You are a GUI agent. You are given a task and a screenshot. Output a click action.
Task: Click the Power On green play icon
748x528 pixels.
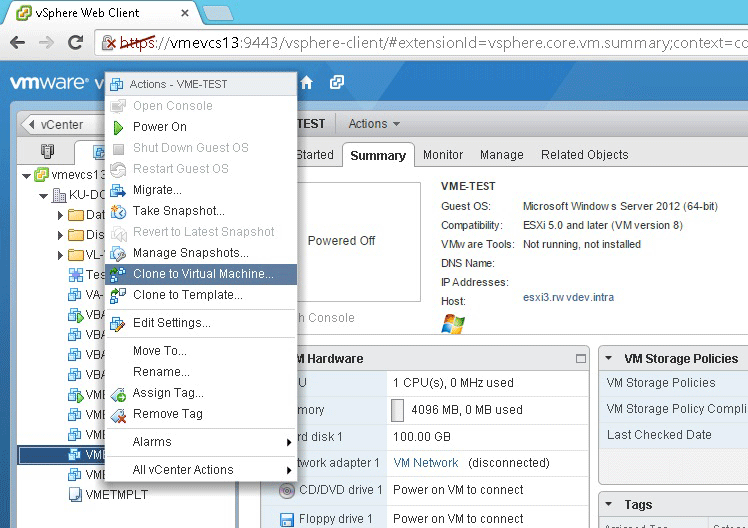point(118,127)
